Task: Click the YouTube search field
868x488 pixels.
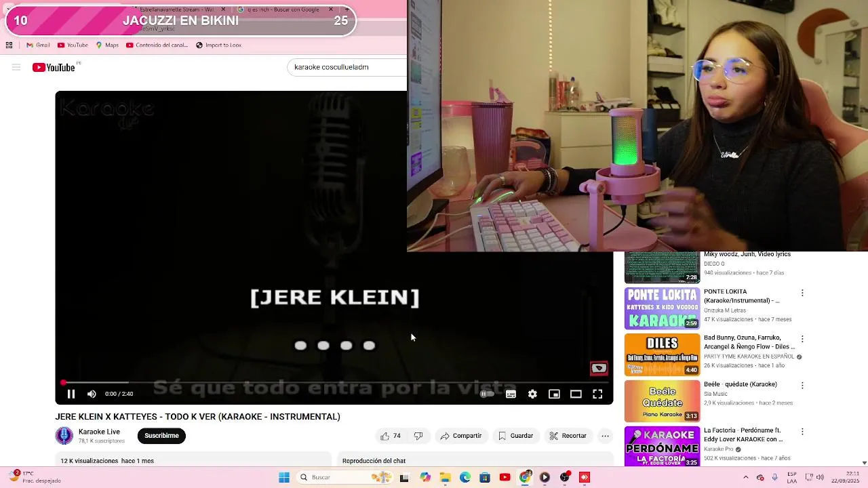Action: (x=347, y=67)
